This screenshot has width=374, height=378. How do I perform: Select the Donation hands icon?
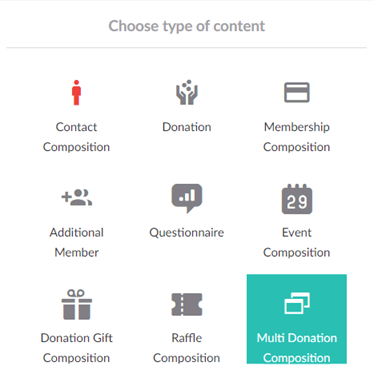(187, 92)
